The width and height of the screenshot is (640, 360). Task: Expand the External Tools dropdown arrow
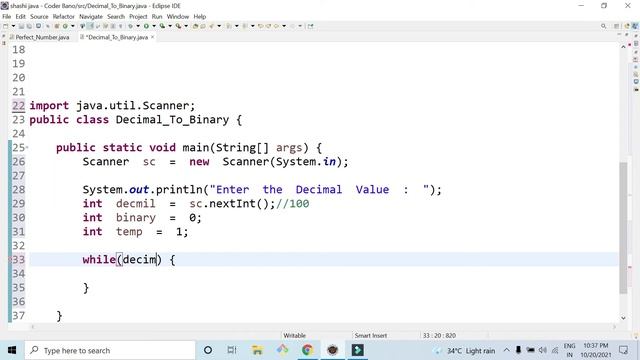[186, 26]
